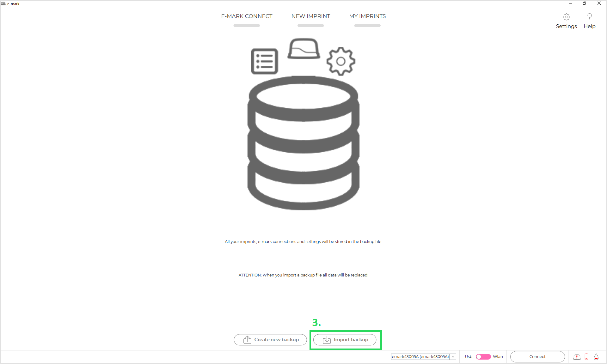Viewport: 607px width, 364px height.
Task: Click the Wlan label beside the switch
Action: pos(498,357)
